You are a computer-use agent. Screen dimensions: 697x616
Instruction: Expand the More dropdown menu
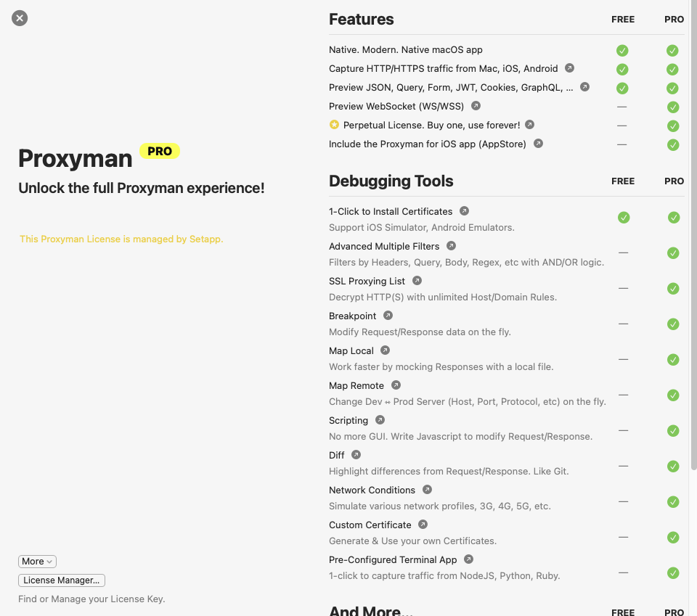(37, 562)
